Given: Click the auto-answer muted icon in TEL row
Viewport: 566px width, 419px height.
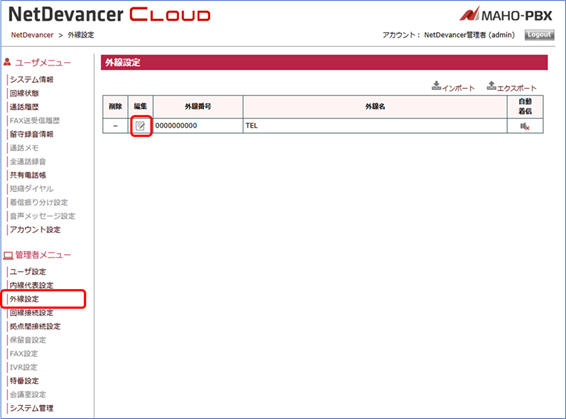Looking at the screenshot, I should tap(525, 126).
